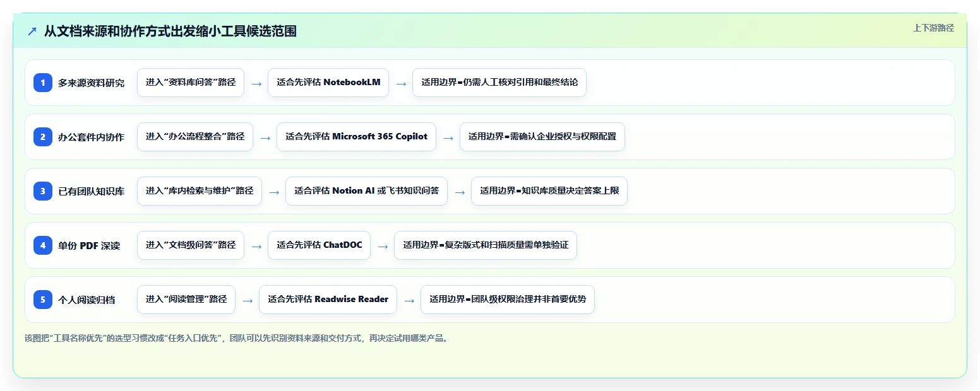Click the 进入“库内检索与维护”路径 box

(200, 191)
